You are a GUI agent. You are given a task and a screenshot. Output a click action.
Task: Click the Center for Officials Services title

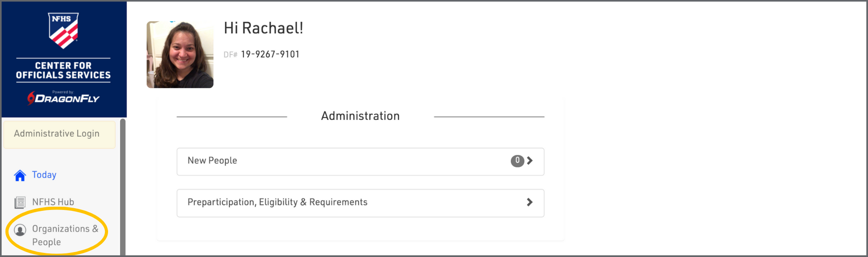pyautogui.click(x=63, y=71)
